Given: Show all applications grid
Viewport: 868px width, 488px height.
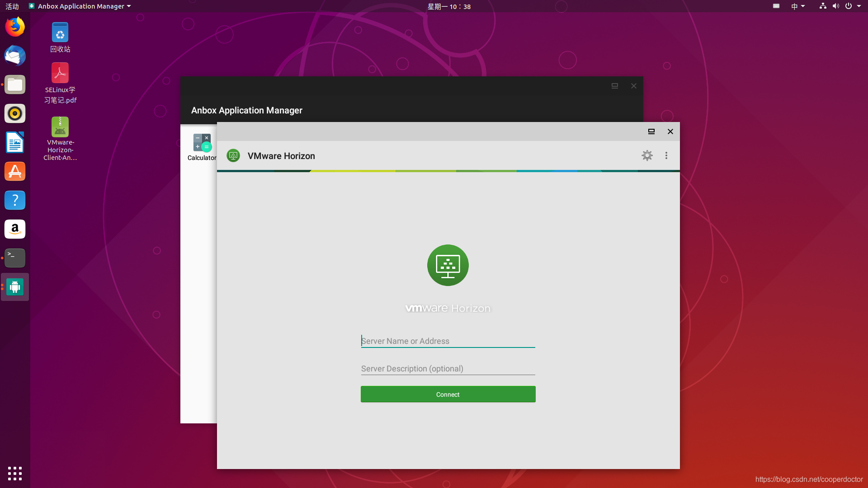Looking at the screenshot, I should coord(15,473).
